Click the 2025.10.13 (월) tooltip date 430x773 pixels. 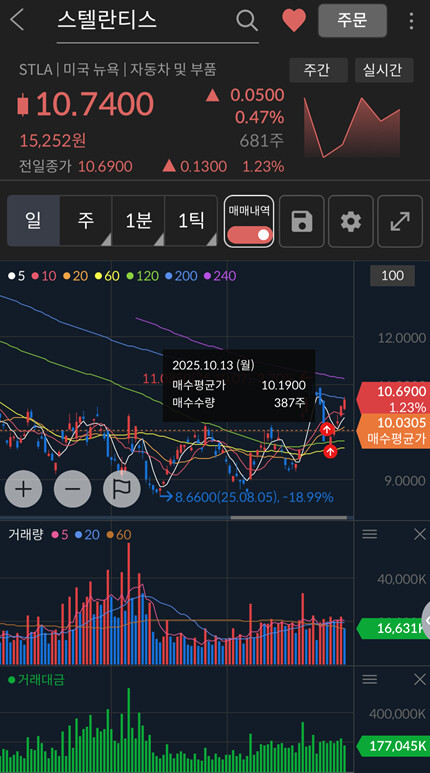pyautogui.click(x=213, y=365)
